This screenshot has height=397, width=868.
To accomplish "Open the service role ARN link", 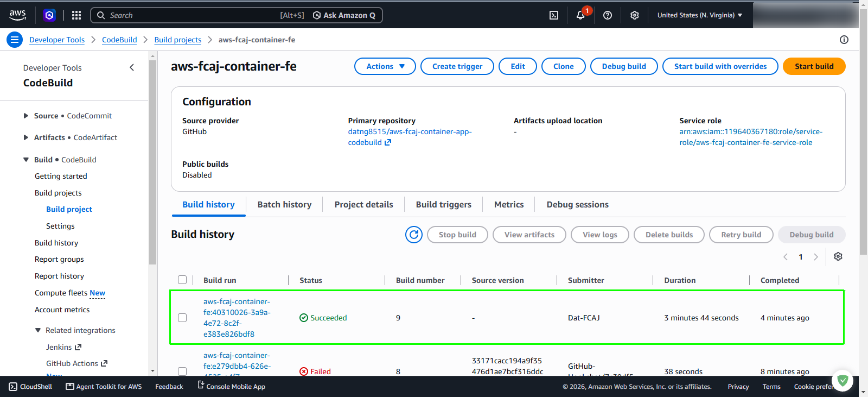I will click(751, 137).
